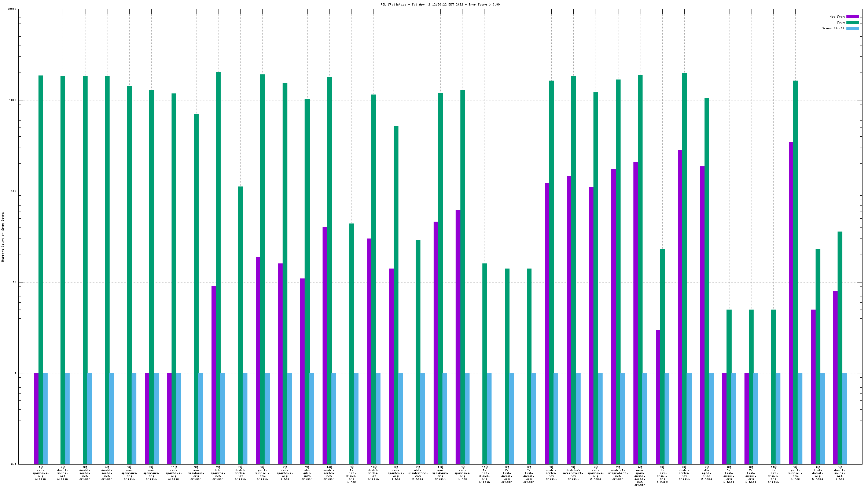Select the new.spam.dnsbl.sorbs.net origin label

[x=640, y=476]
